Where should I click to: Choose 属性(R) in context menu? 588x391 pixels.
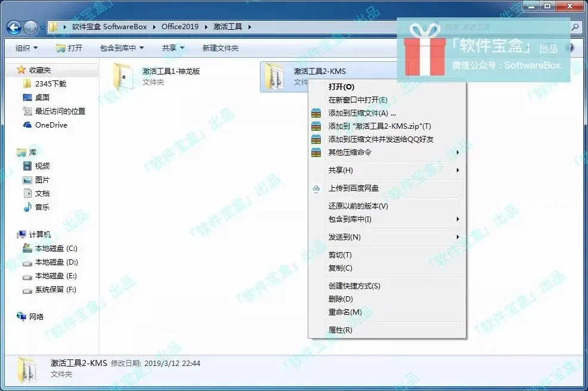point(386,330)
